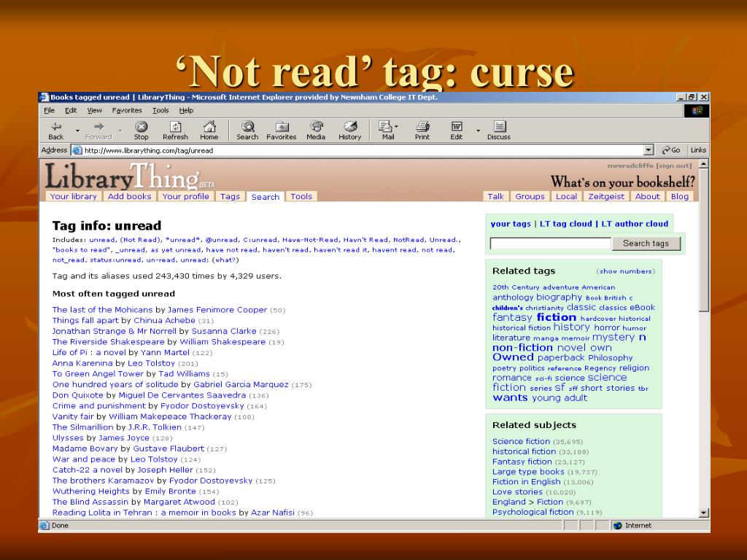Click the Internet zone globe in status bar
The width and height of the screenshot is (747, 560).
coord(617,525)
